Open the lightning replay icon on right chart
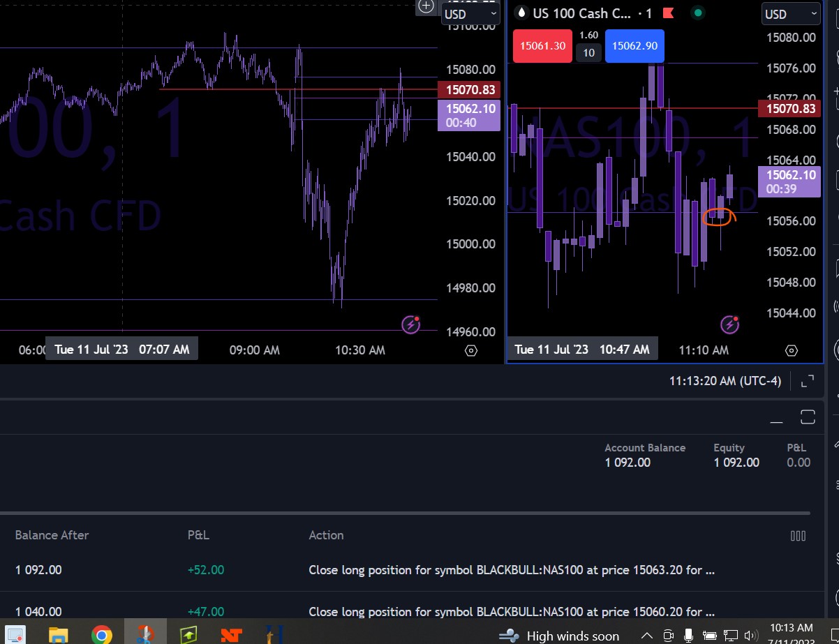The image size is (839, 644). (729, 324)
